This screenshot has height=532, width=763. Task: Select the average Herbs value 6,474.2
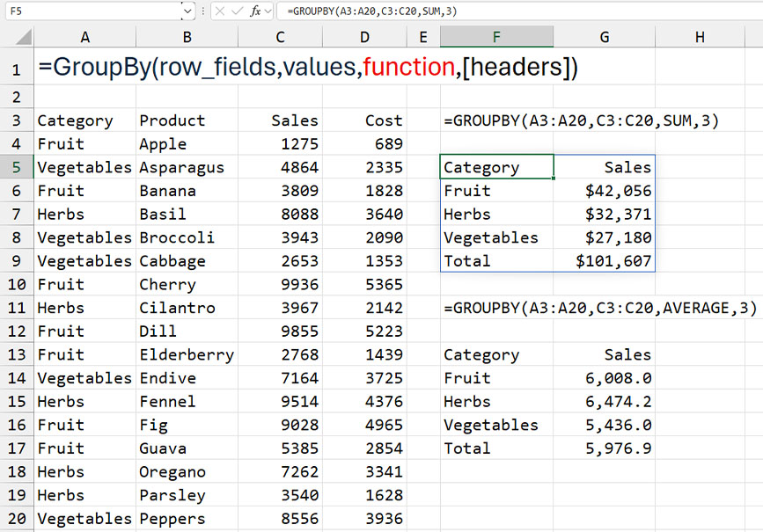pos(604,402)
